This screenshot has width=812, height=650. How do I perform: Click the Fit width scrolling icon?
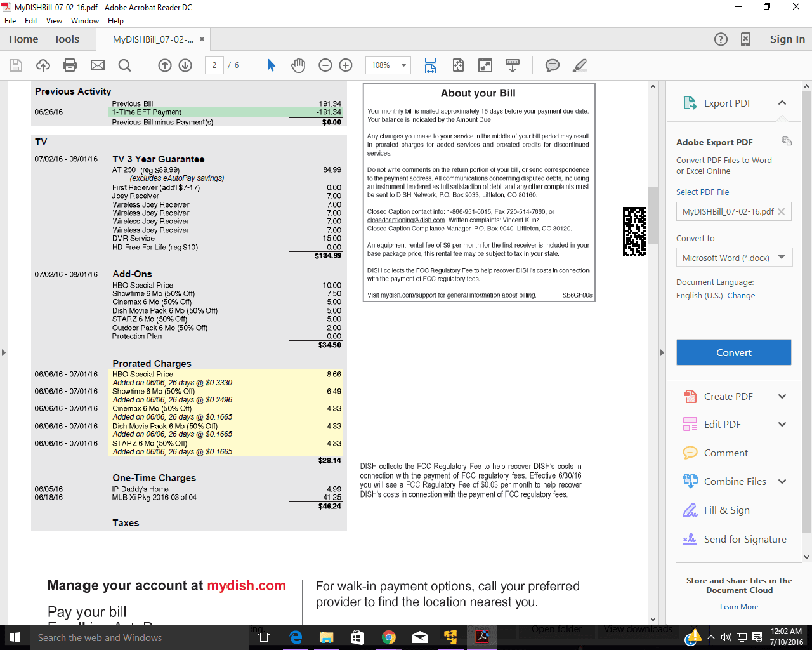coord(431,65)
